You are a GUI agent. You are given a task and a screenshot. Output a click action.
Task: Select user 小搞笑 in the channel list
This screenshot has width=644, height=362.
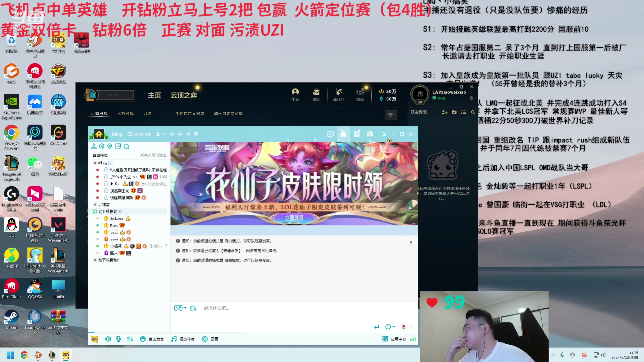116,246
